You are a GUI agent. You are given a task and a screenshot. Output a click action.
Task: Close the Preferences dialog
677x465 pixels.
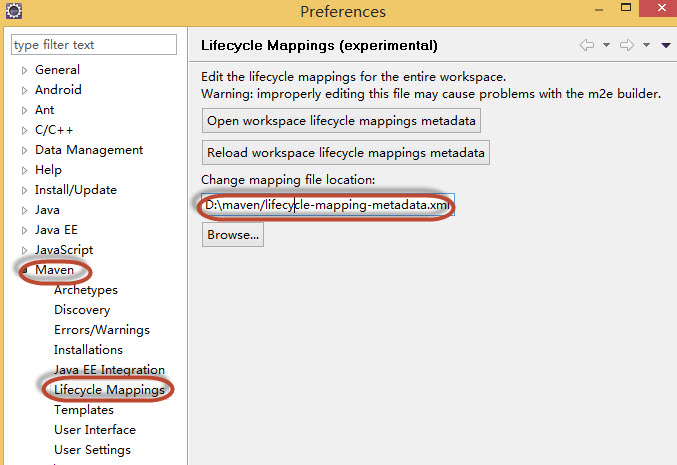click(x=661, y=8)
